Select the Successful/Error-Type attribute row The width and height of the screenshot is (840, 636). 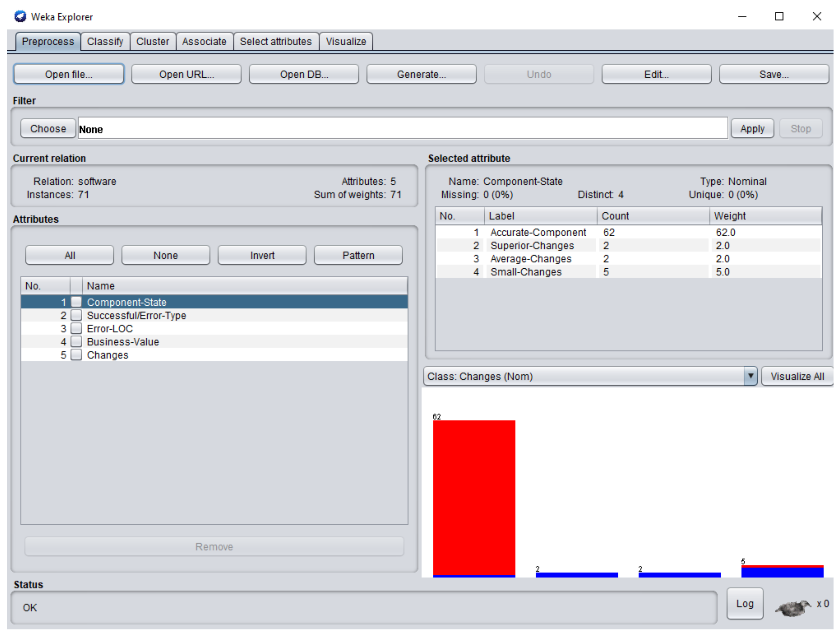pyautogui.click(x=137, y=315)
